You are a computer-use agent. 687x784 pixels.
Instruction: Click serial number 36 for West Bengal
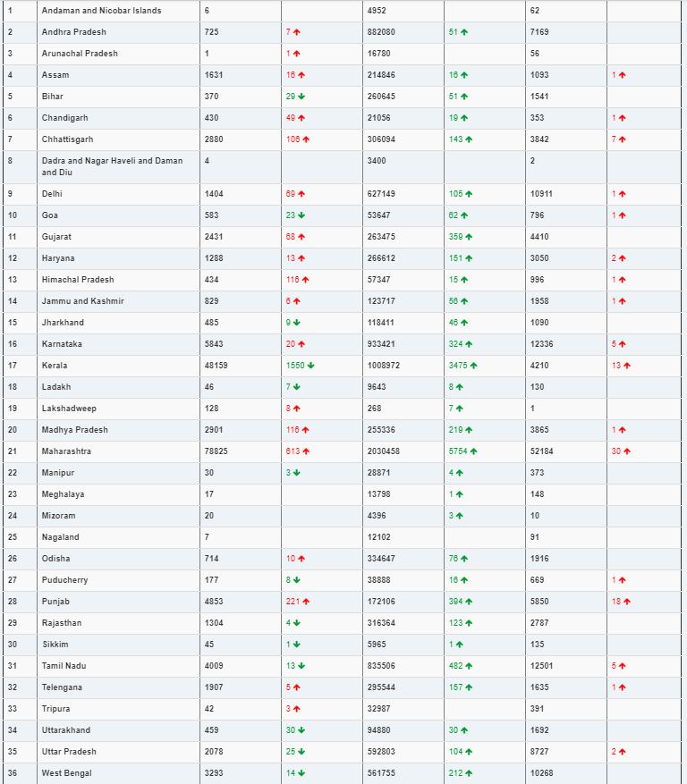(13, 773)
